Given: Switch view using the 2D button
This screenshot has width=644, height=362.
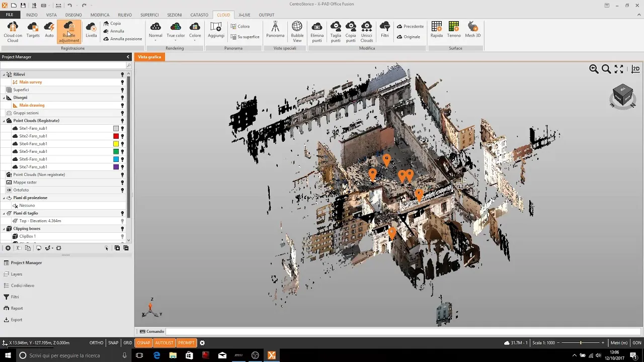Looking at the screenshot, I should 636,69.
